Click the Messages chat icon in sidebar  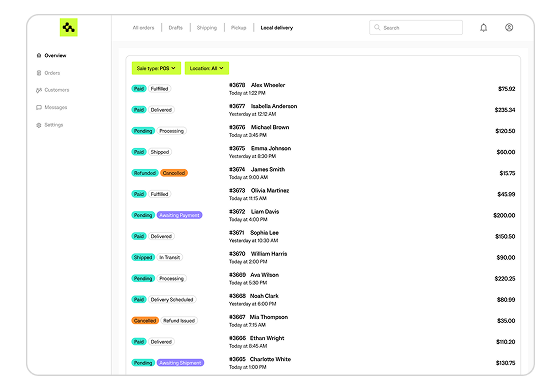pyautogui.click(x=39, y=107)
